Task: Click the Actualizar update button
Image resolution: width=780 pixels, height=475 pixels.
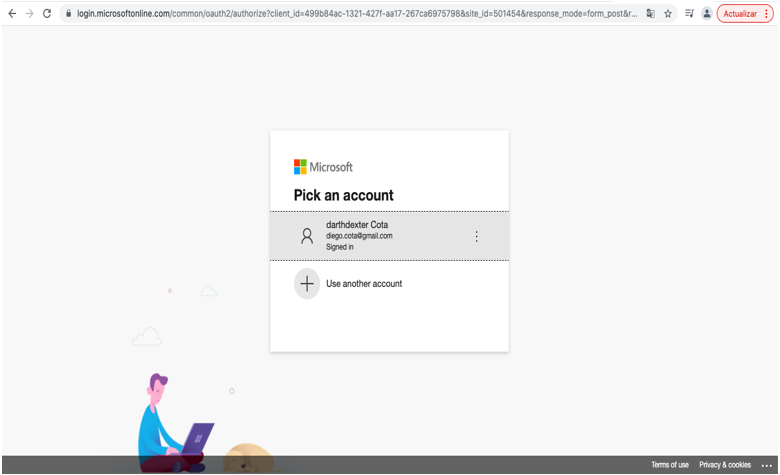Action: 740,14
